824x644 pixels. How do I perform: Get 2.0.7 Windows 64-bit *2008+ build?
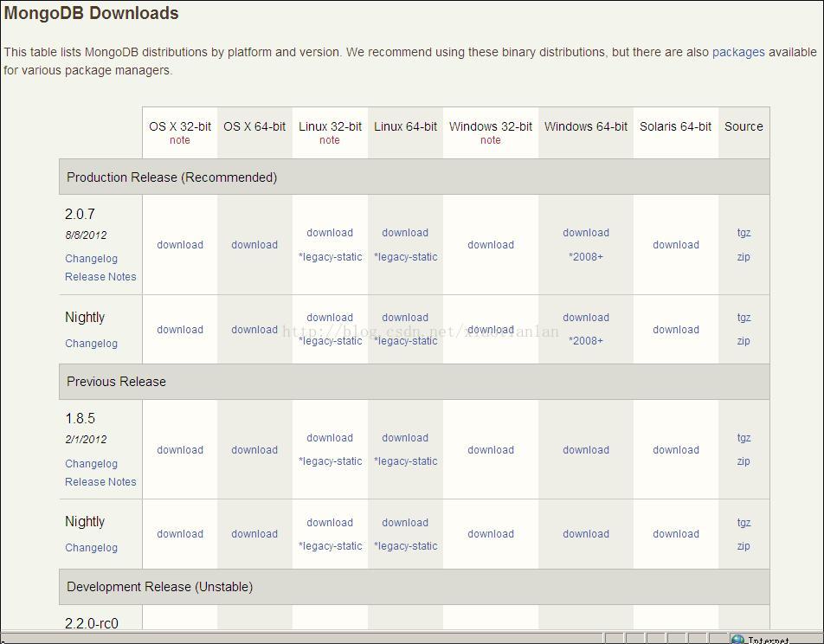[586, 257]
